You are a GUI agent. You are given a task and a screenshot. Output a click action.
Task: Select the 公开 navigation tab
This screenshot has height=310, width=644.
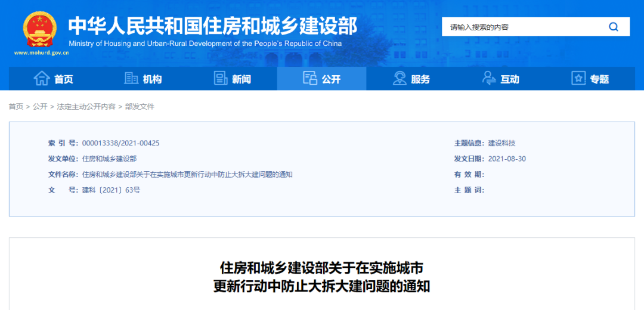(321, 79)
